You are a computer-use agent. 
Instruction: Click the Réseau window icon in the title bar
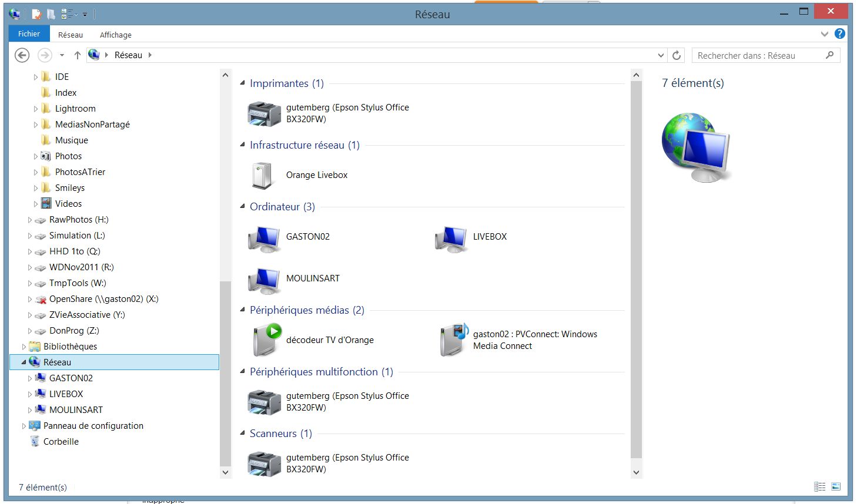point(15,14)
